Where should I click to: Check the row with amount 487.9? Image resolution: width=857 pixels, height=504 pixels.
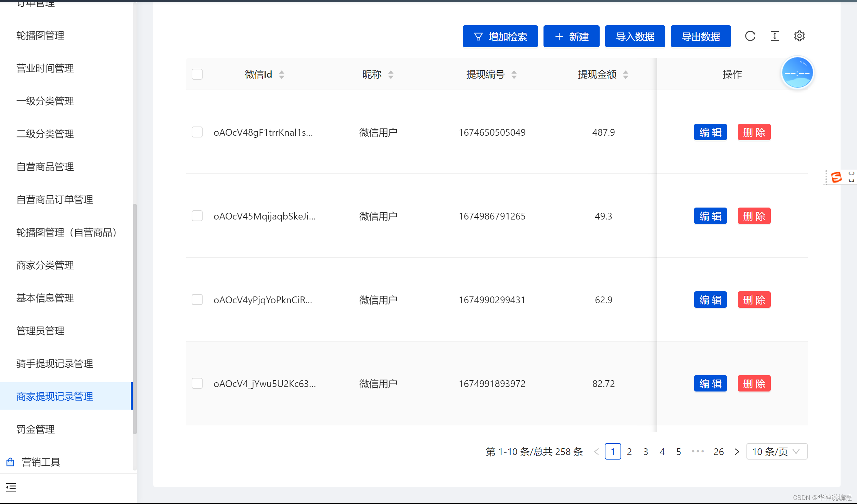(x=197, y=132)
